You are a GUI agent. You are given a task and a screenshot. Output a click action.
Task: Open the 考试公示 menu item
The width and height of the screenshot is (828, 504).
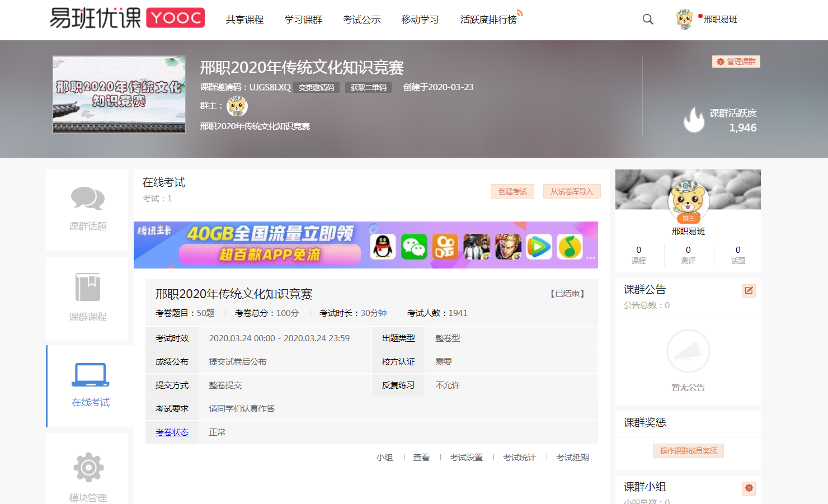pos(361,20)
